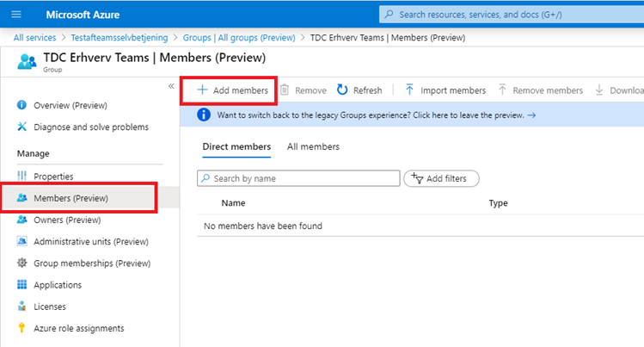Click the key icon for Azure role assignments
Image resolution: width=644 pixels, height=347 pixels.
tap(21, 328)
